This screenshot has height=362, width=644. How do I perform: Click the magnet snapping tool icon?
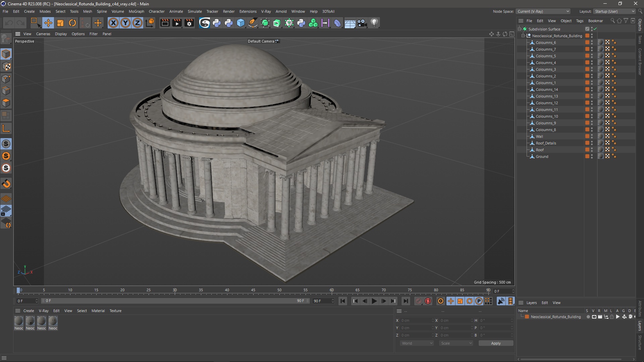[6, 184]
